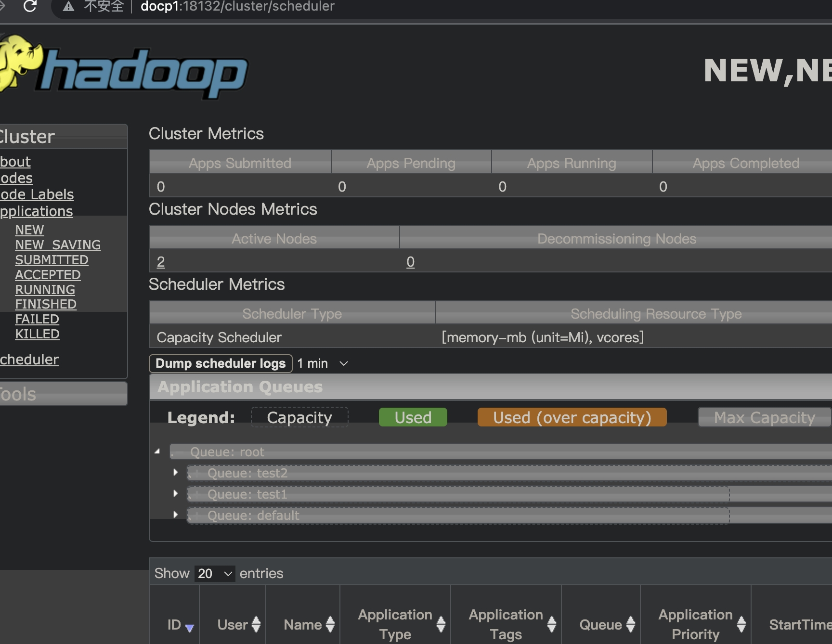Expand the Queue: default node
Image resolution: width=832 pixels, height=644 pixels.
pyautogui.click(x=176, y=515)
